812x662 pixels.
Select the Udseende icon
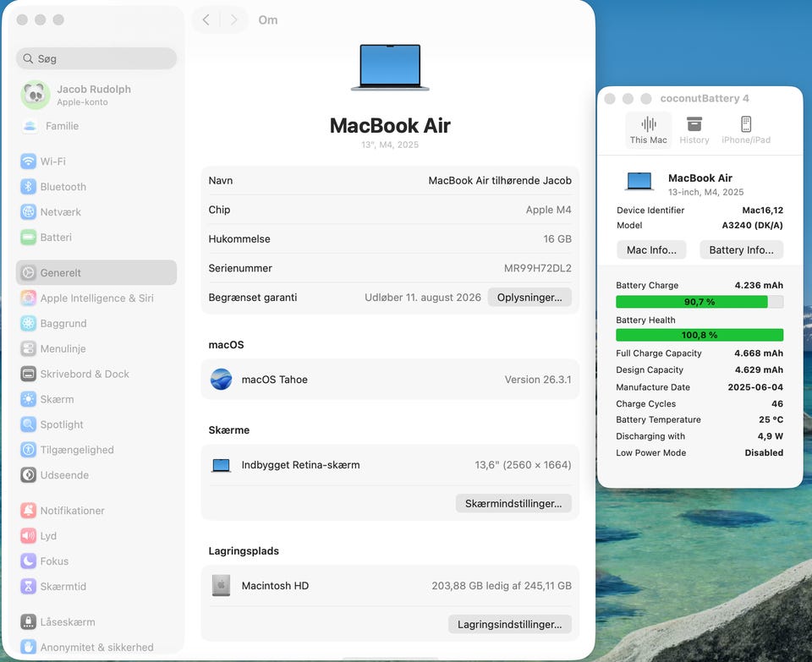coord(28,474)
